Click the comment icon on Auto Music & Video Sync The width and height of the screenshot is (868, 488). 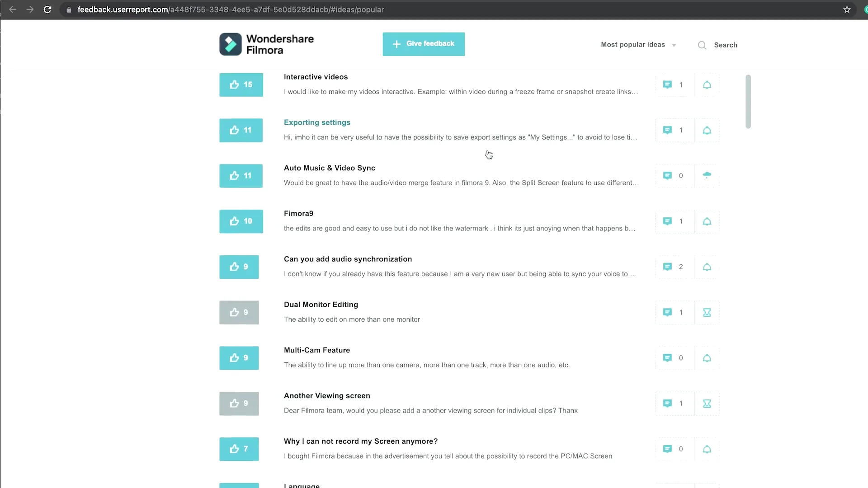point(667,175)
